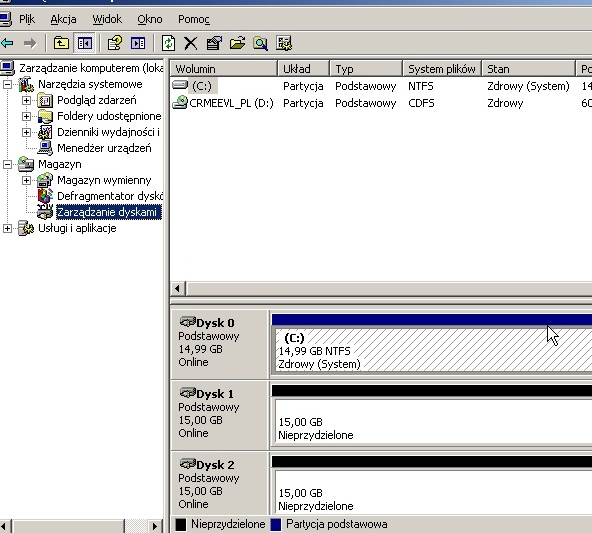Sort by the System plików column header
The height and width of the screenshot is (533, 592).
pyautogui.click(x=442, y=69)
